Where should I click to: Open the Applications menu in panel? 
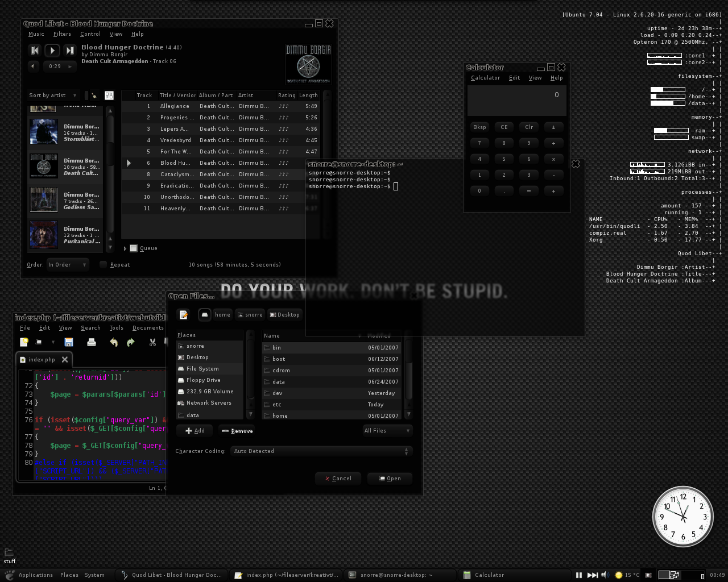(x=35, y=575)
